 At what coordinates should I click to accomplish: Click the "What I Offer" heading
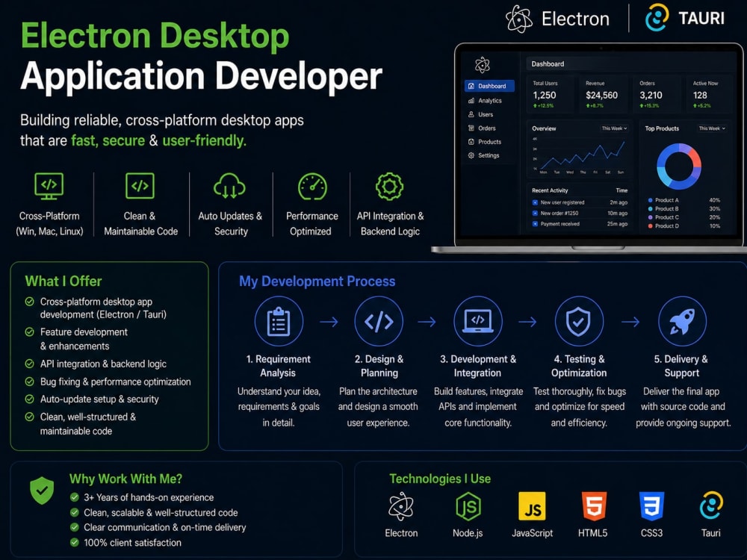coord(63,281)
